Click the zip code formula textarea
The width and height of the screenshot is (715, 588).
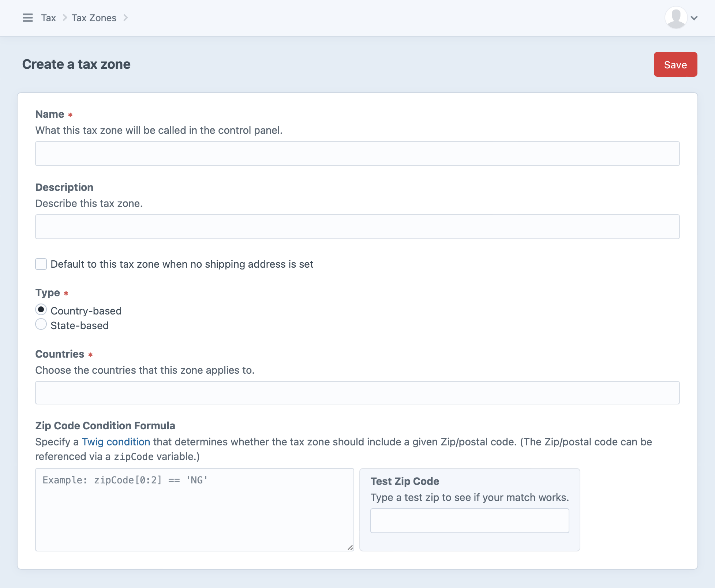point(194,509)
